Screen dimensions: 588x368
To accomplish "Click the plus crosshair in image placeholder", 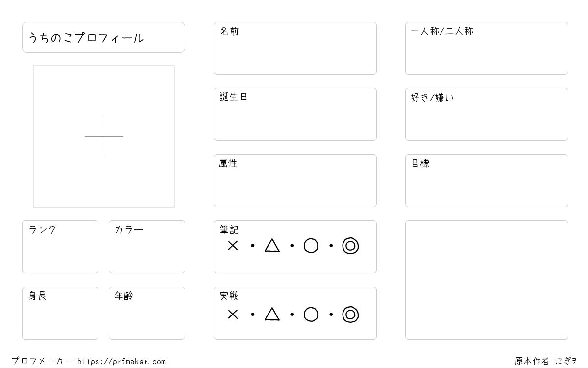I will pyautogui.click(x=104, y=136).
